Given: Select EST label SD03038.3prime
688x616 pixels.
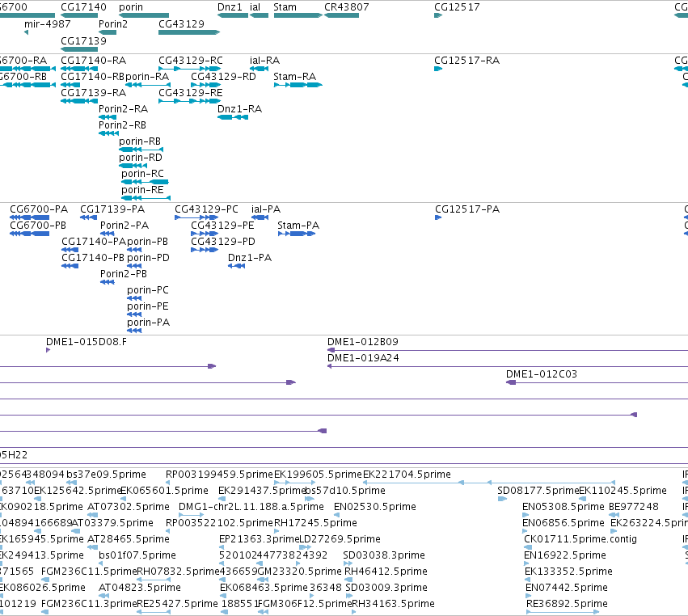Looking at the screenshot, I should coord(384,555).
